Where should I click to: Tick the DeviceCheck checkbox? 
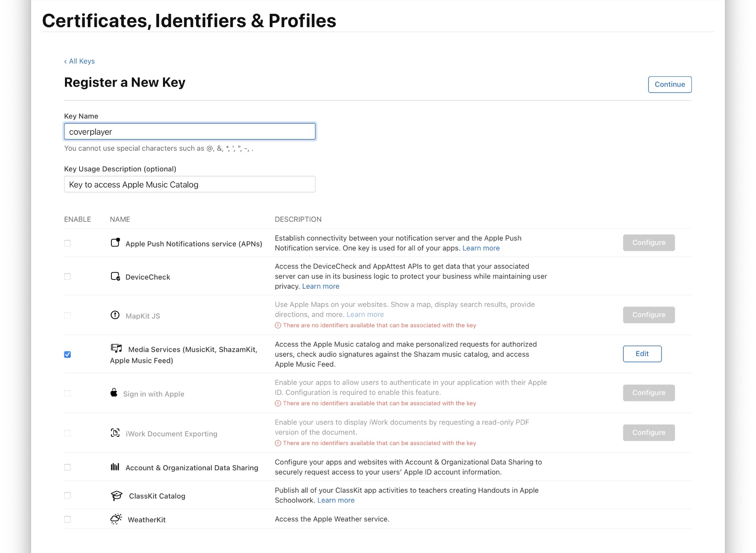tap(68, 276)
